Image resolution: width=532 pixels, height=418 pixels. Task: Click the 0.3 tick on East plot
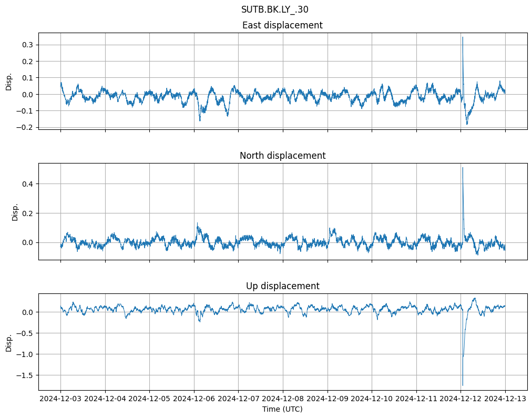click(x=27, y=45)
